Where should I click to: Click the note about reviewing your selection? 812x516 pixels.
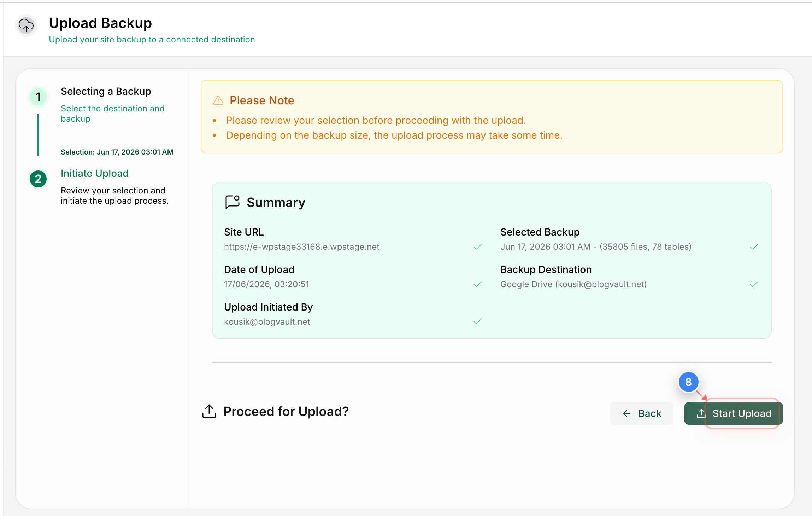[376, 120]
